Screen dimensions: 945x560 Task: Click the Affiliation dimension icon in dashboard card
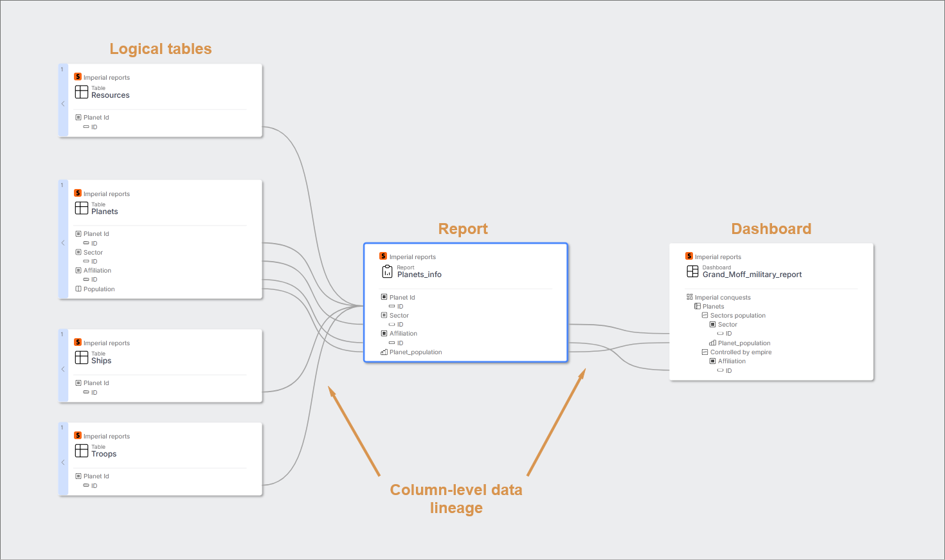click(712, 361)
